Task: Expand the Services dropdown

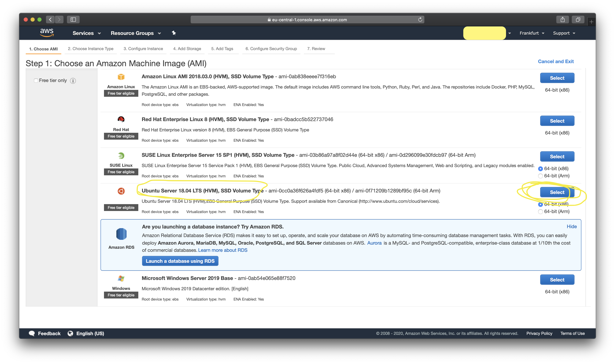Action: pyautogui.click(x=87, y=33)
